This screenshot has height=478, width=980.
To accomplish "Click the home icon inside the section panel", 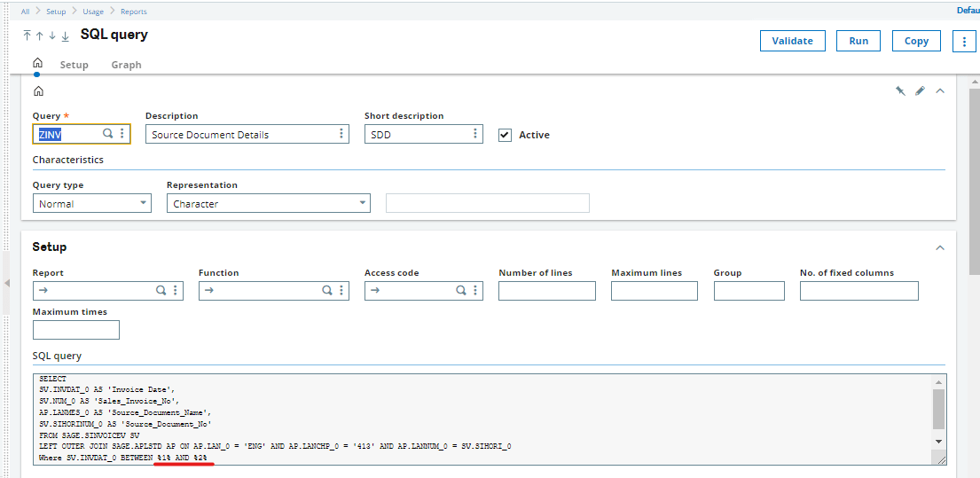I will [x=39, y=91].
